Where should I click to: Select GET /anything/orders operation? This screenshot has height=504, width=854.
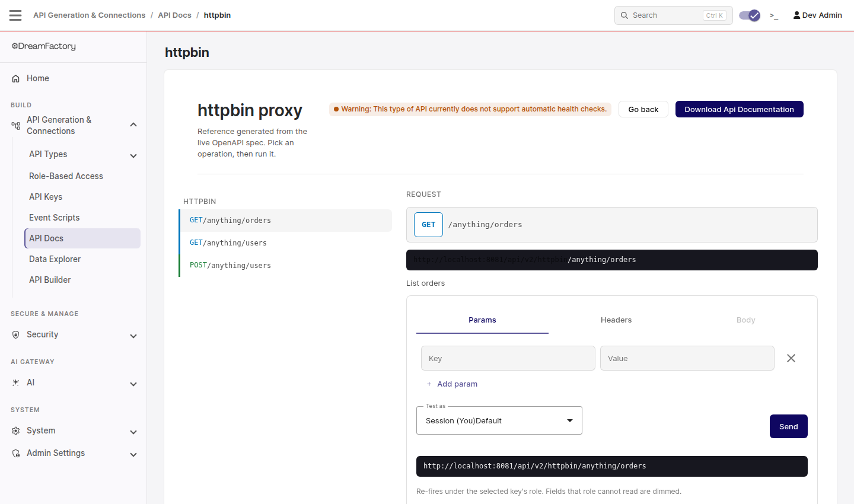(x=285, y=221)
